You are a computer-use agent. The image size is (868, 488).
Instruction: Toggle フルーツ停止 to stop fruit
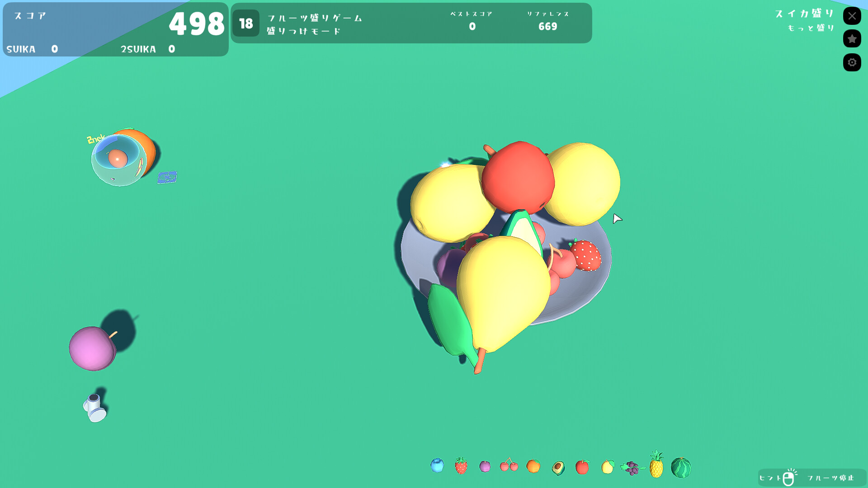click(x=830, y=477)
